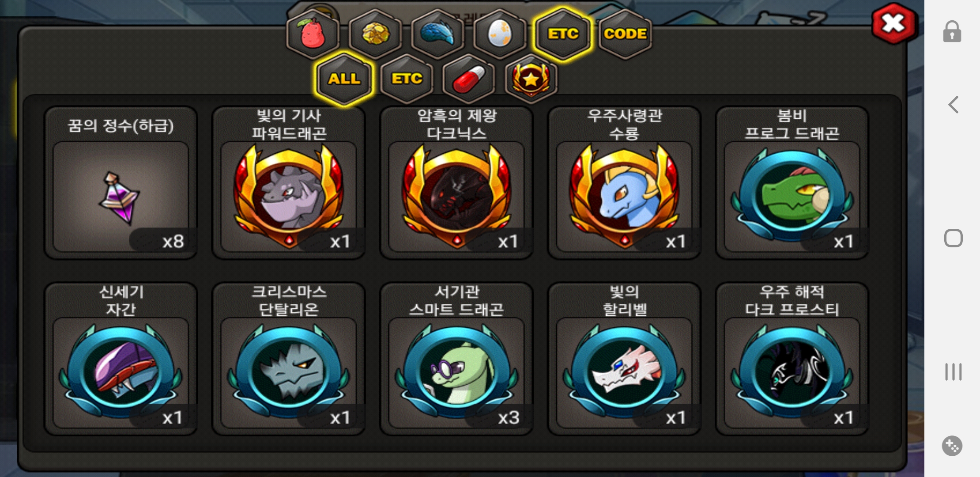Viewport: 980px width, 477px height.
Task: Tap the gamepad icon in side bar
Action: (x=952, y=446)
